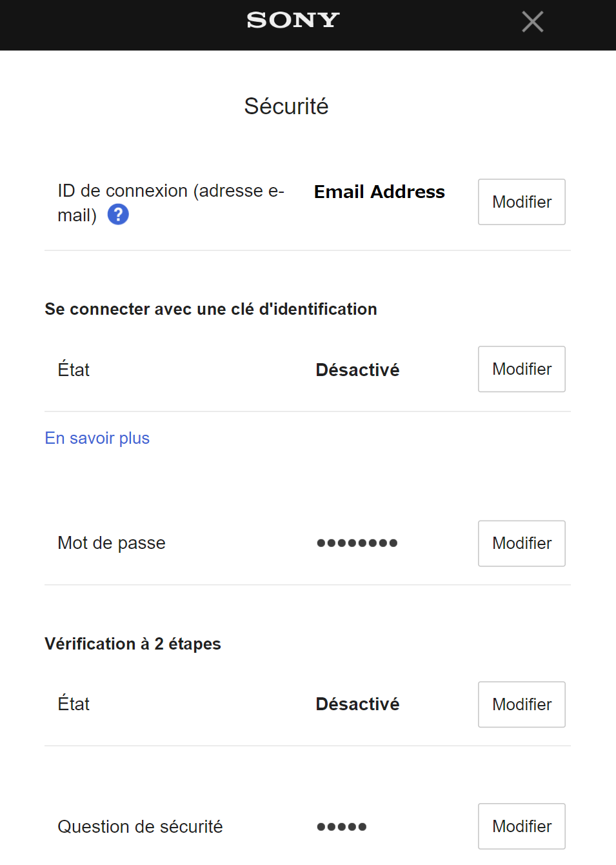Screen dimensions: 616x865
Task: Click the masked password dots
Action: (x=357, y=543)
